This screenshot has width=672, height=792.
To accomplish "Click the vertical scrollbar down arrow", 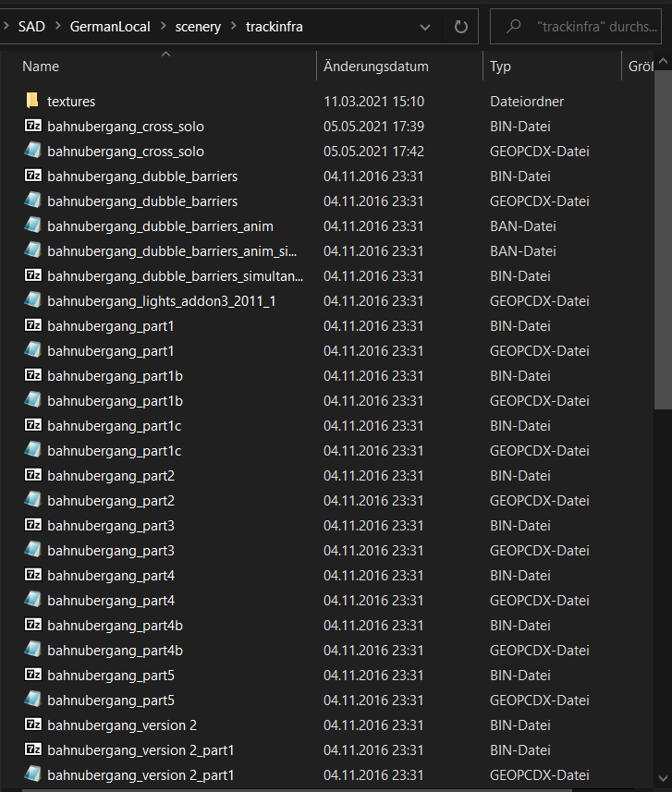I will [x=663, y=778].
